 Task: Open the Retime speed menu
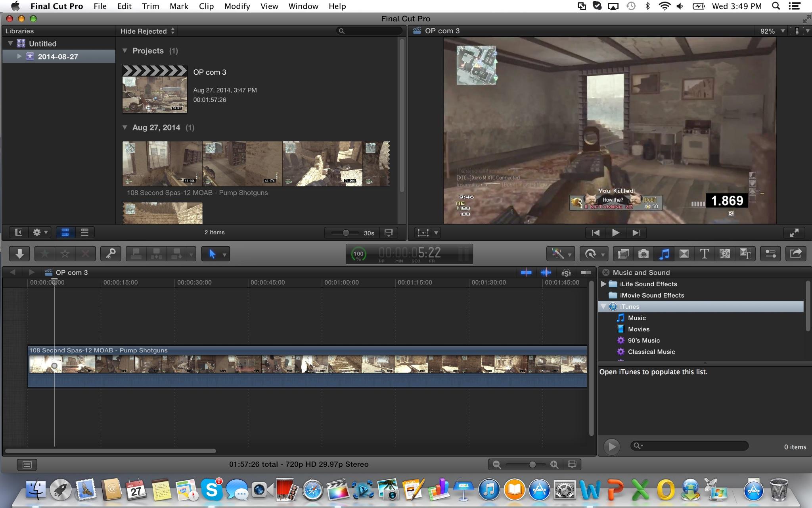point(594,254)
